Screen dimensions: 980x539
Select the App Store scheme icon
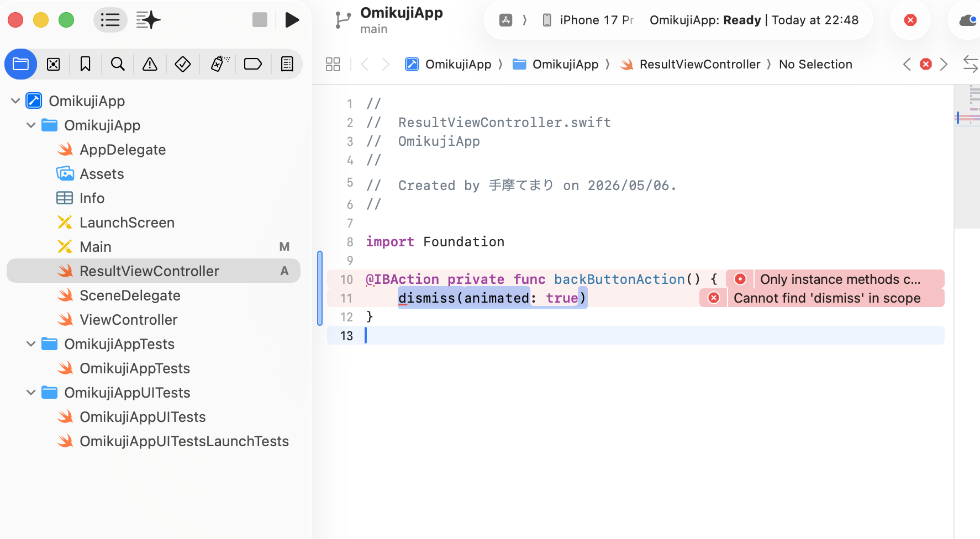(x=505, y=20)
